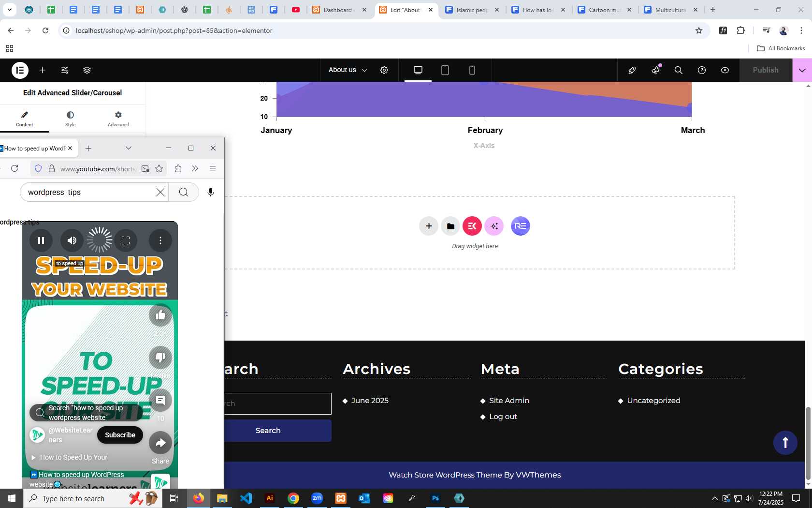List all Firefox tabs chevron

pos(129,148)
